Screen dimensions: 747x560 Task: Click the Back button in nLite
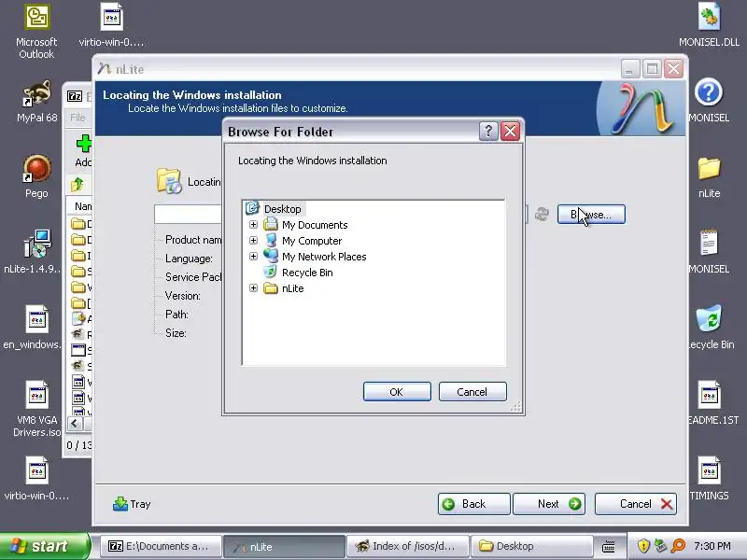473,504
